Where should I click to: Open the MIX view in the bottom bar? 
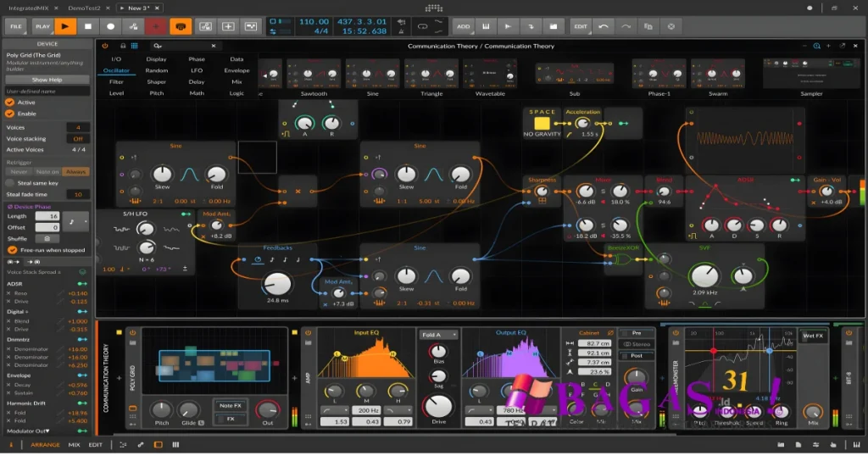click(75, 445)
